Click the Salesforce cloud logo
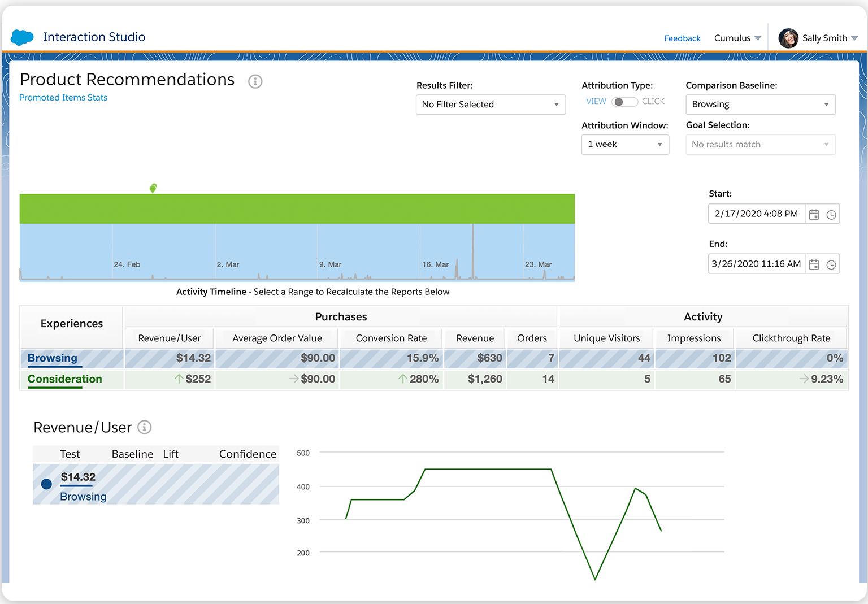This screenshot has height=604, width=868. 23,37
